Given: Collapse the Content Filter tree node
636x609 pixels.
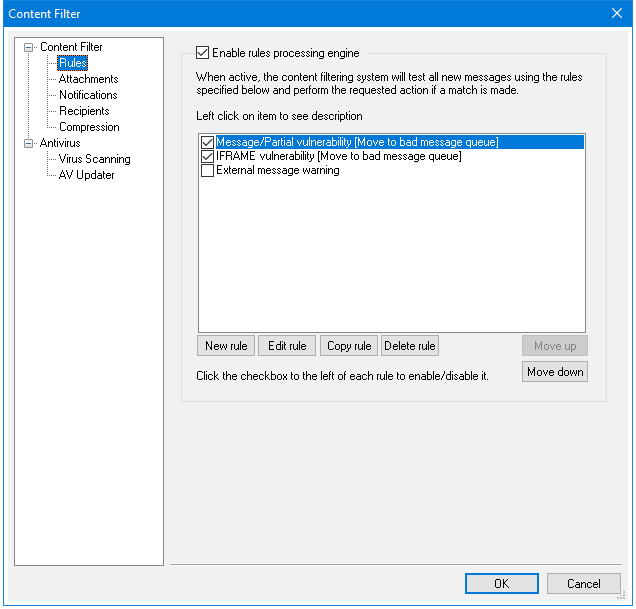Looking at the screenshot, I should click(29, 47).
